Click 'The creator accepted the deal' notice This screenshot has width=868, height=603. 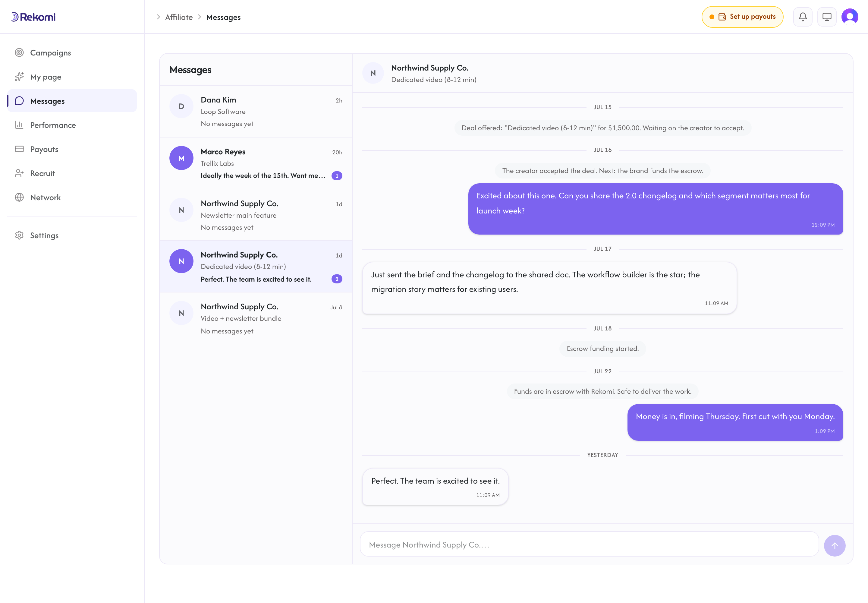point(602,170)
